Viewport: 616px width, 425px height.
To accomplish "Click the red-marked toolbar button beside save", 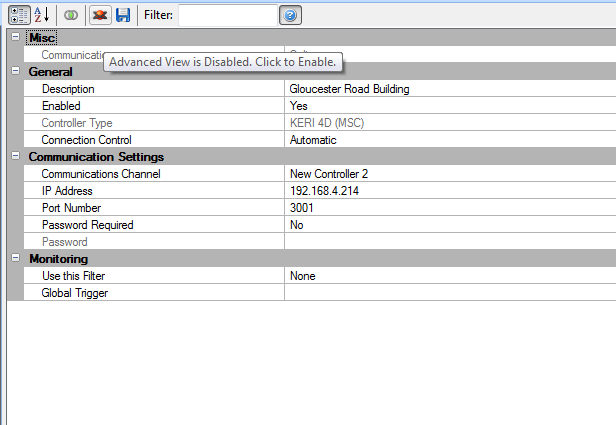I will [100, 15].
